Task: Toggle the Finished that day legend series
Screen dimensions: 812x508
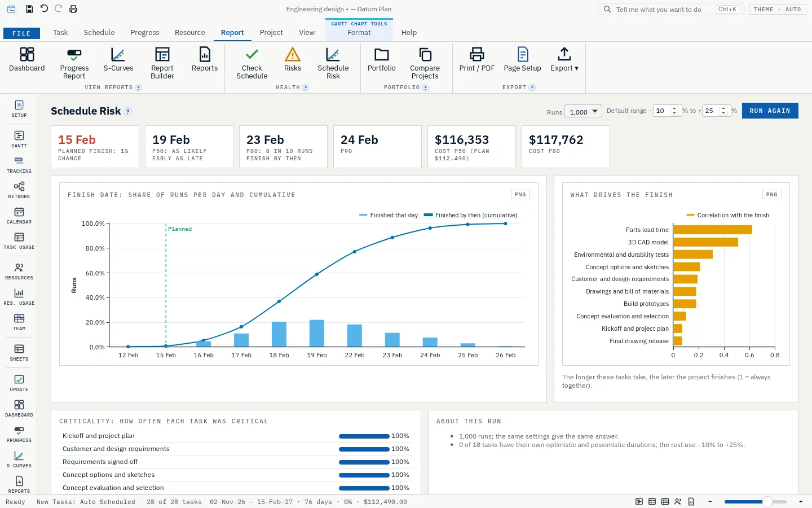Action: click(389, 215)
